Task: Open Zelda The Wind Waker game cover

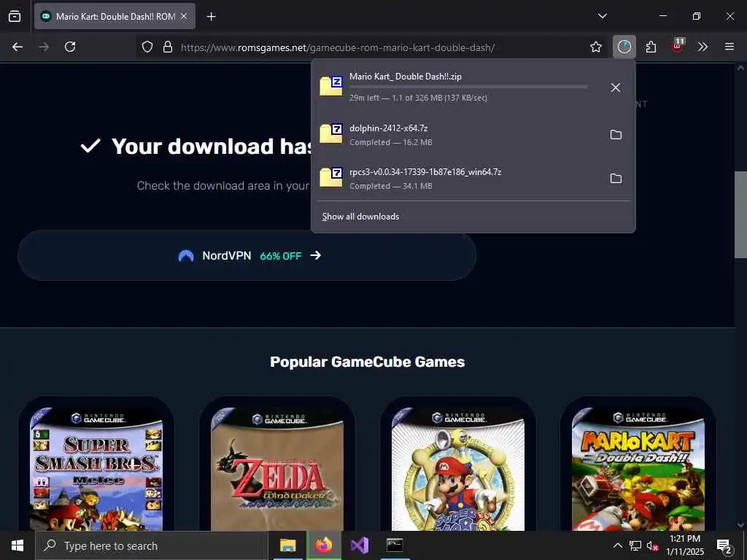Action: [x=277, y=469]
